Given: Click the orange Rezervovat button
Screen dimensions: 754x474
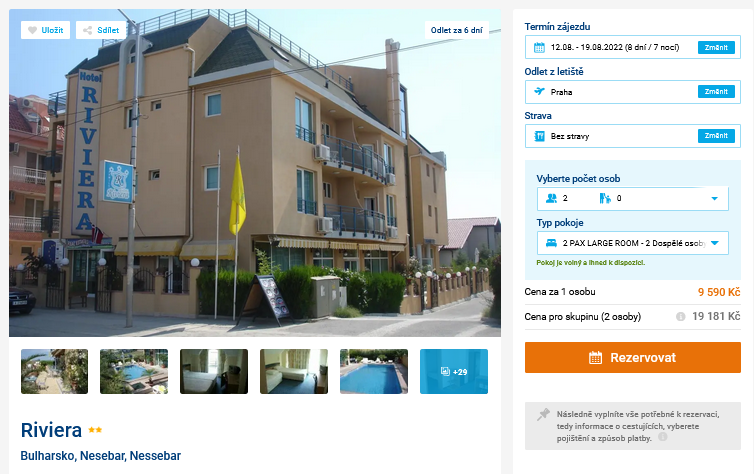Looking at the screenshot, I should pyautogui.click(x=632, y=357).
